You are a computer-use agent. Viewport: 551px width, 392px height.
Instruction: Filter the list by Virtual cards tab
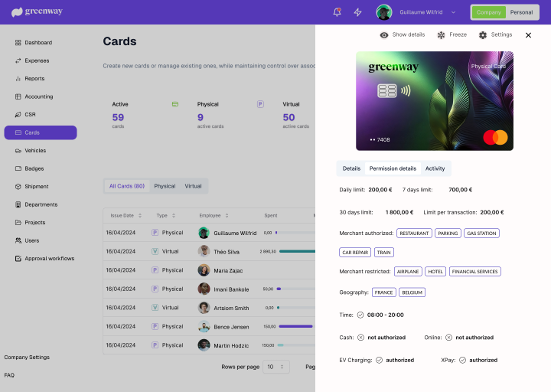pos(193,186)
